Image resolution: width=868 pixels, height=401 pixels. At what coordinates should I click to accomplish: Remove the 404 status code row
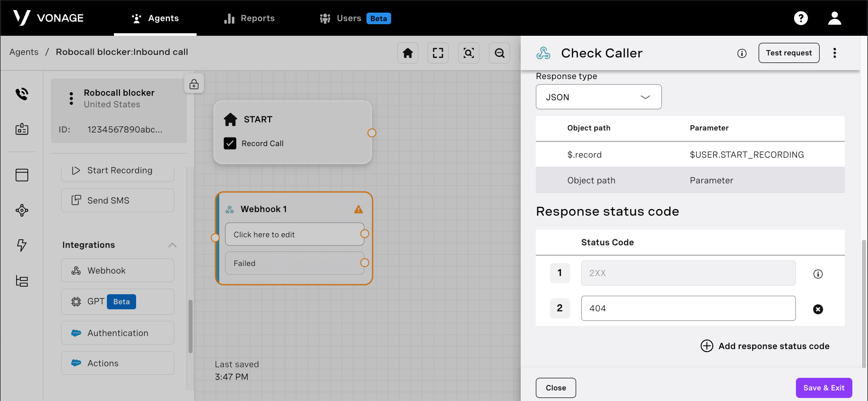(818, 309)
